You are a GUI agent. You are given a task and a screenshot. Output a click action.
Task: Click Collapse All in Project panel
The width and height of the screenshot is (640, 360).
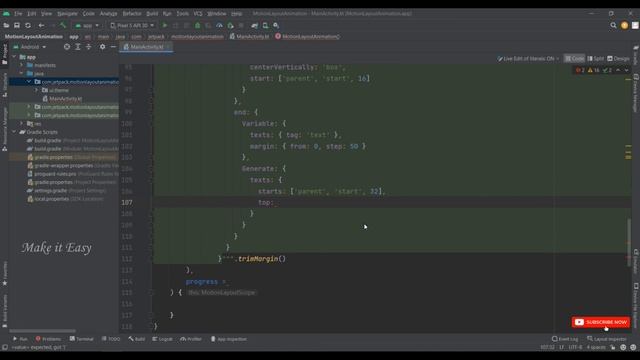coord(89,47)
